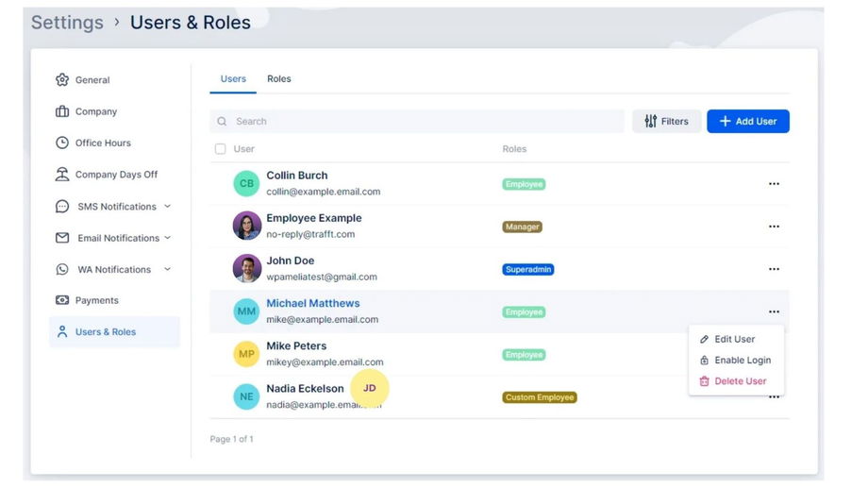Toggle the select-all users checkbox
Viewport: 868px width, 488px height.
(221, 149)
